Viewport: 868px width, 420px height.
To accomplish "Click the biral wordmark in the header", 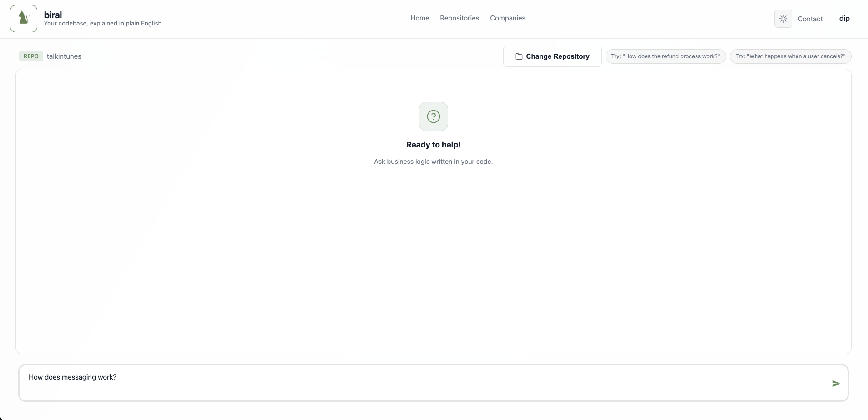I will coord(53,14).
